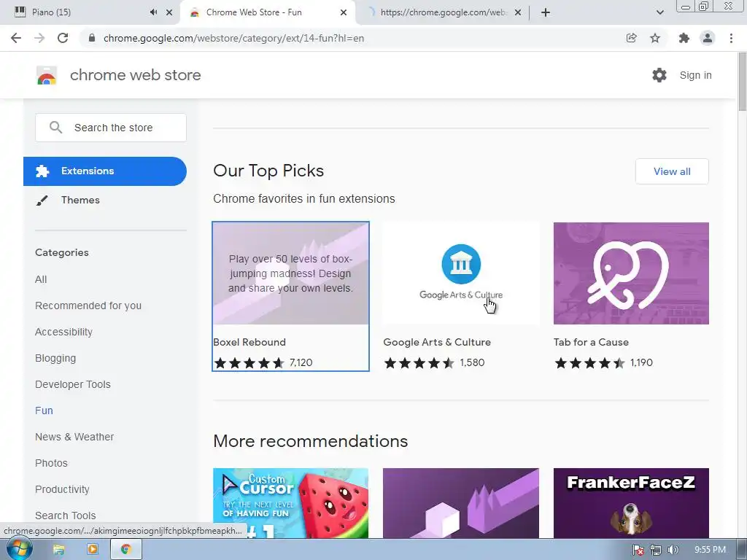Image resolution: width=747 pixels, height=560 pixels.
Task: Click the address bar URL
Action: [x=233, y=38]
